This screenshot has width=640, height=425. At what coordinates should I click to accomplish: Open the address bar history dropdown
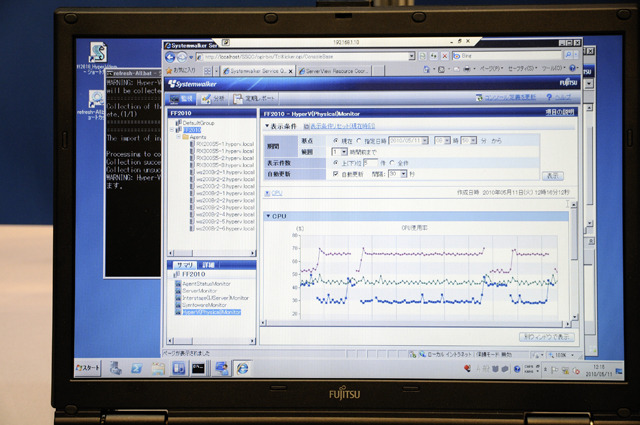tap(412, 56)
